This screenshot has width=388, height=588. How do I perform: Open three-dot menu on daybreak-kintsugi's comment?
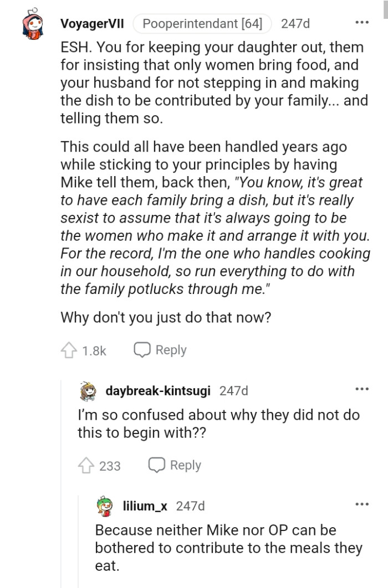[x=361, y=389]
